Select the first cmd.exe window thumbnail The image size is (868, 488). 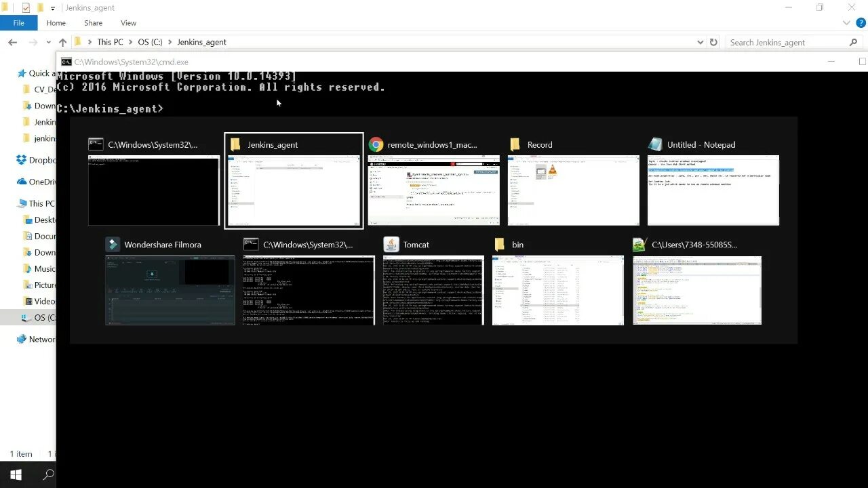click(154, 190)
